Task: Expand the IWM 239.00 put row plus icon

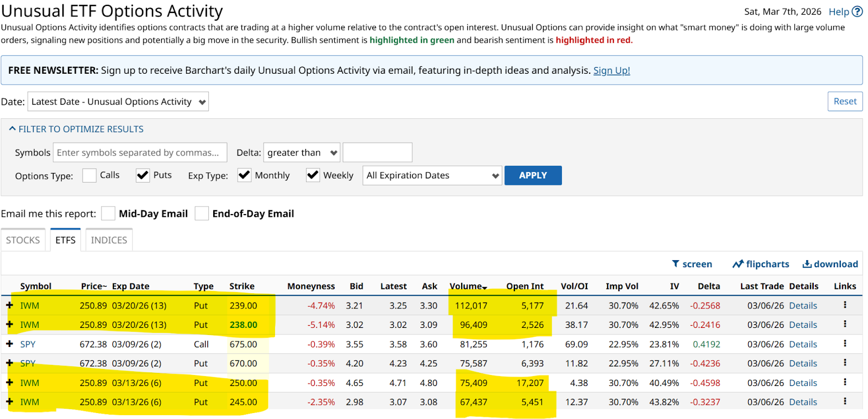Action: pyautogui.click(x=9, y=305)
